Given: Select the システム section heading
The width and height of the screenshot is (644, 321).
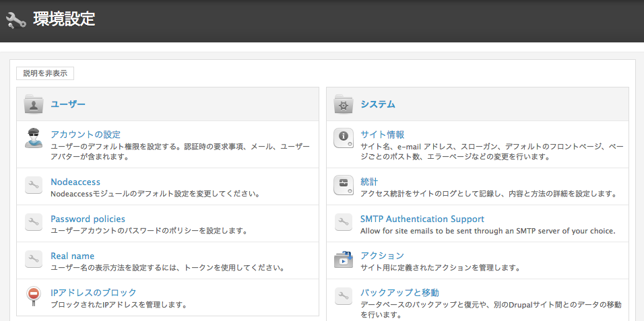Looking at the screenshot, I should coord(378,104).
